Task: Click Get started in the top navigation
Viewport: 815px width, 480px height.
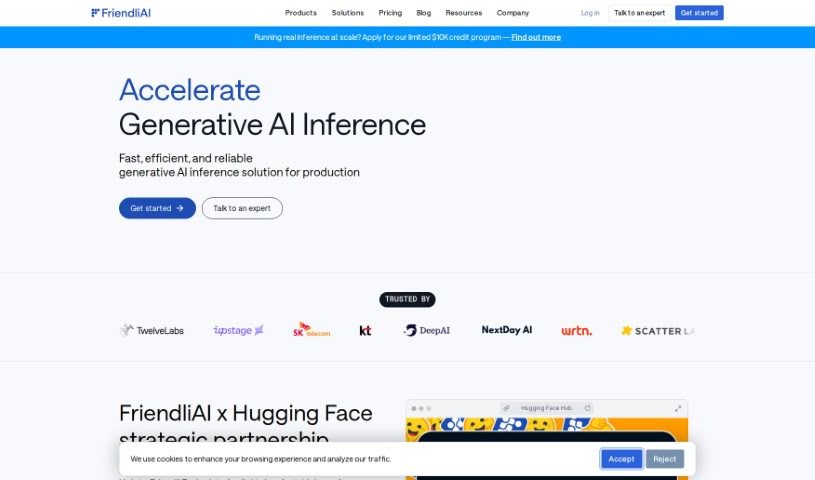Action: click(699, 12)
